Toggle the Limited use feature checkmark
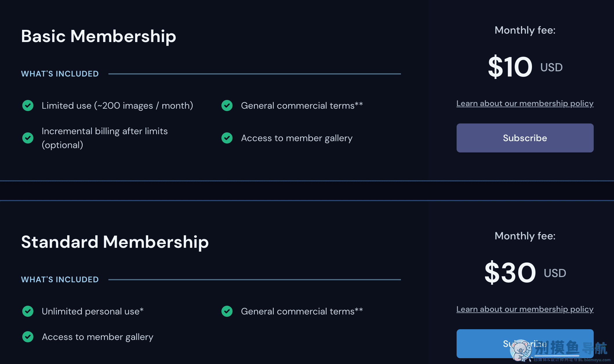Viewport: 614px width, 364px height. click(x=28, y=105)
